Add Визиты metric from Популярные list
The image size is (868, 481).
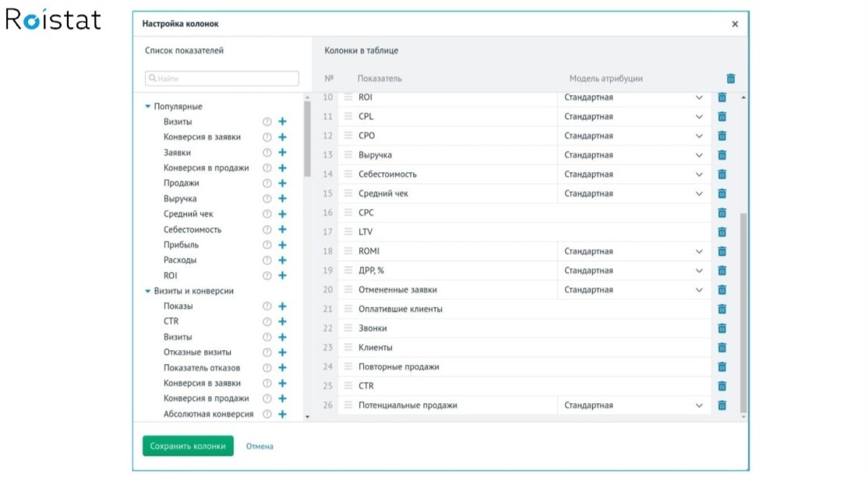[x=282, y=122]
